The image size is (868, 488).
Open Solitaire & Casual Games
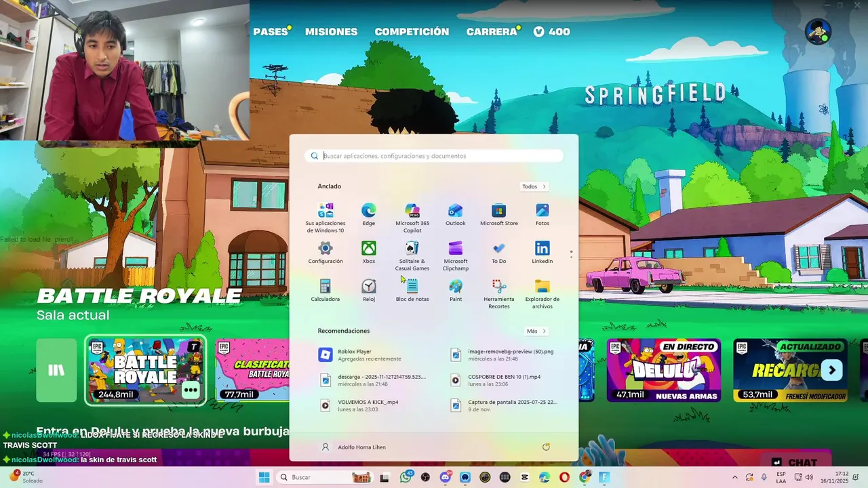point(412,256)
